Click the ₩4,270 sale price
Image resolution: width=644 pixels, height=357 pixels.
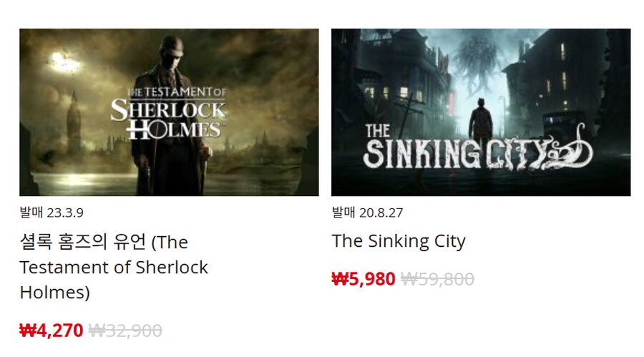pos(51,331)
